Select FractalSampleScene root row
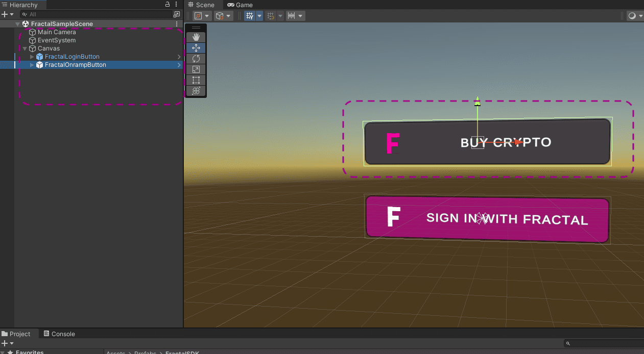The height and width of the screenshot is (354, 644). coord(91,24)
